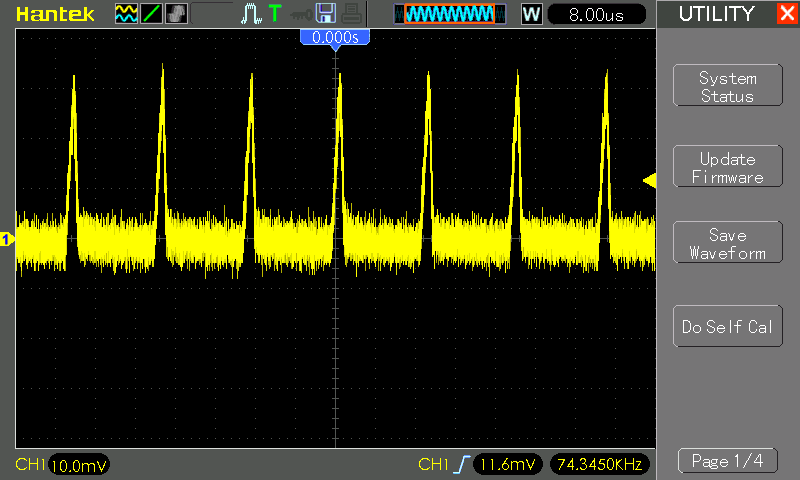Click the 8.00us timebase readout
This screenshot has width=800, height=480.
596,14
